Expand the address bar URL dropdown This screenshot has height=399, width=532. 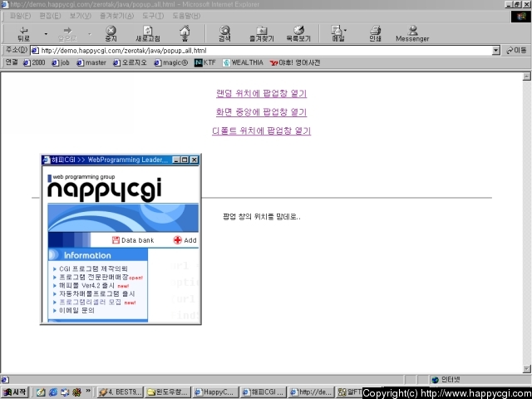tap(496, 51)
